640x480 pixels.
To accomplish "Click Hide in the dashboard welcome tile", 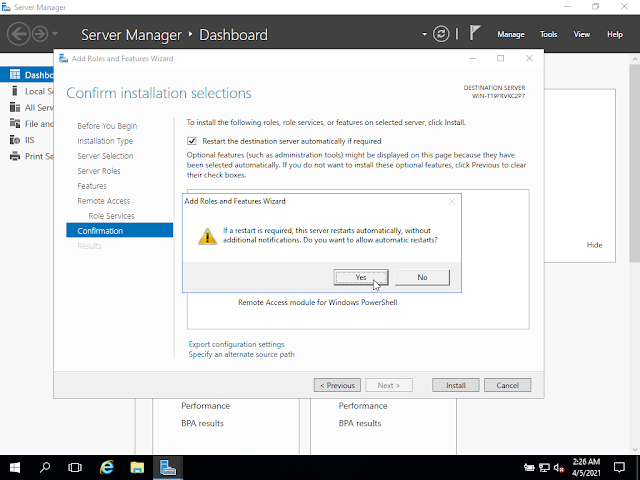I will pyautogui.click(x=594, y=245).
